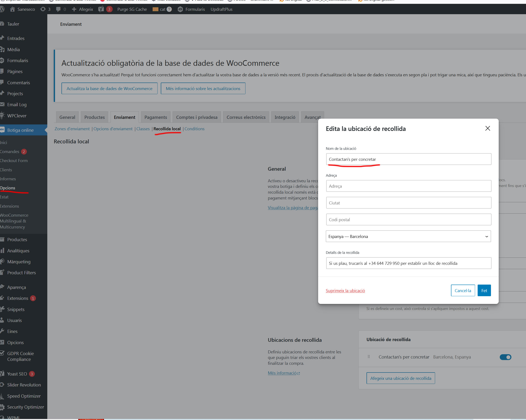Open Slider Revolution in the sidebar
Screen dimensions: 526x420
pos(24,385)
